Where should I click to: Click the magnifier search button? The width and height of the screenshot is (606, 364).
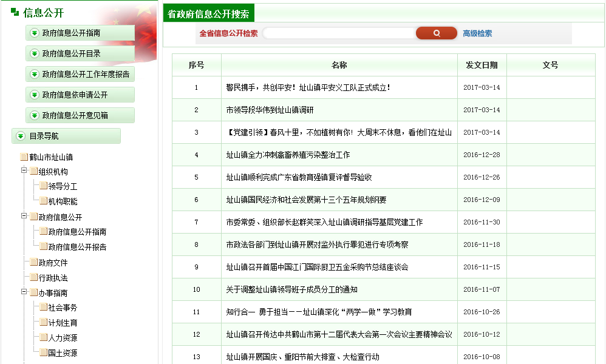[436, 33]
